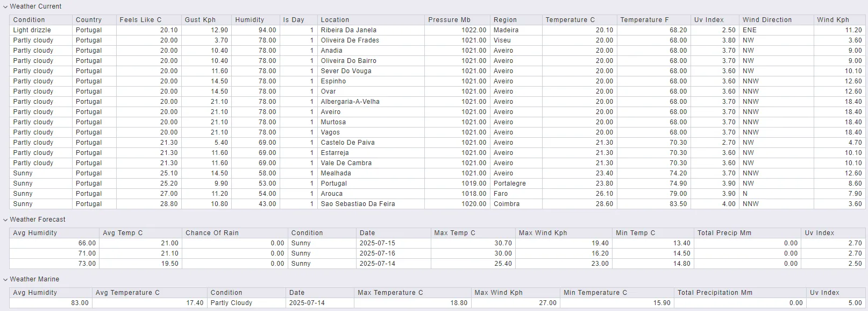Image resolution: width=868 pixels, height=311 pixels.
Task: Select the 28.80 Feels Like C cell
Action: tap(149, 204)
